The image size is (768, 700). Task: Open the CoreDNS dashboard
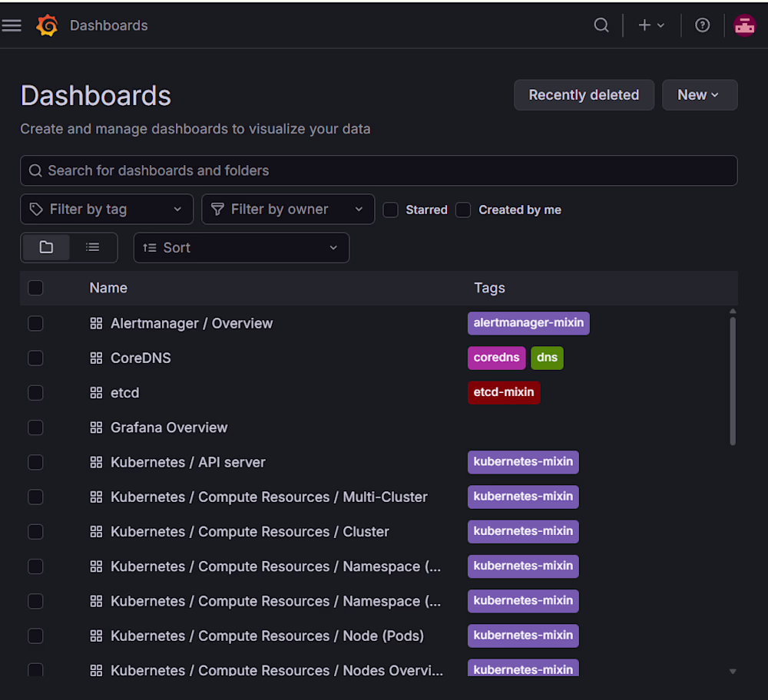tap(141, 358)
